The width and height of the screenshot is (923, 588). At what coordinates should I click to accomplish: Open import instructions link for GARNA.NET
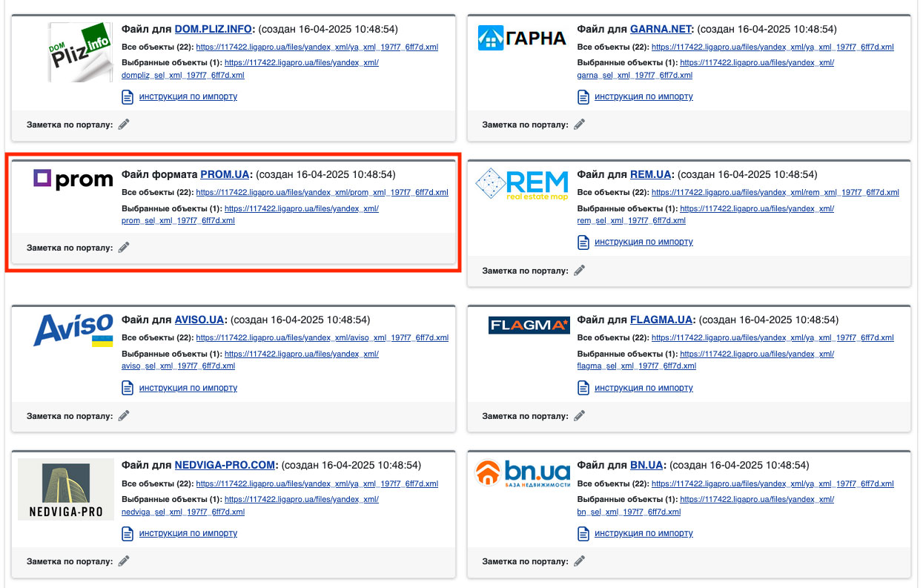pos(644,96)
